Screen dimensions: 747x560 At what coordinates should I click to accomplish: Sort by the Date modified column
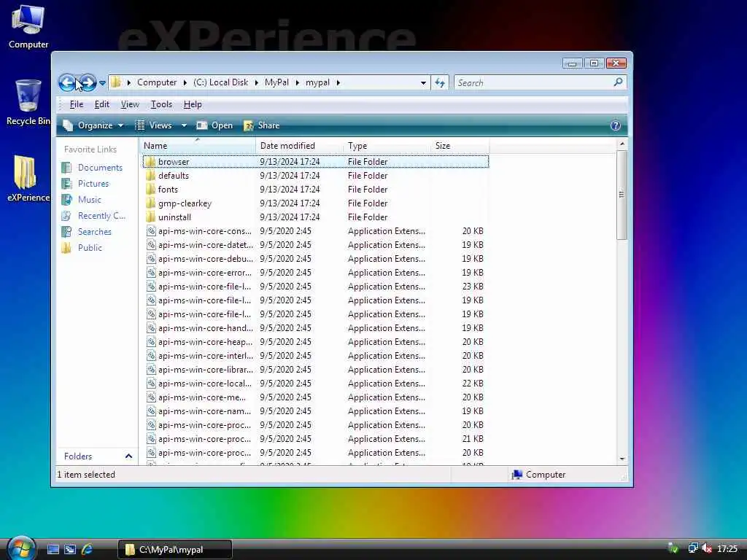click(299, 146)
